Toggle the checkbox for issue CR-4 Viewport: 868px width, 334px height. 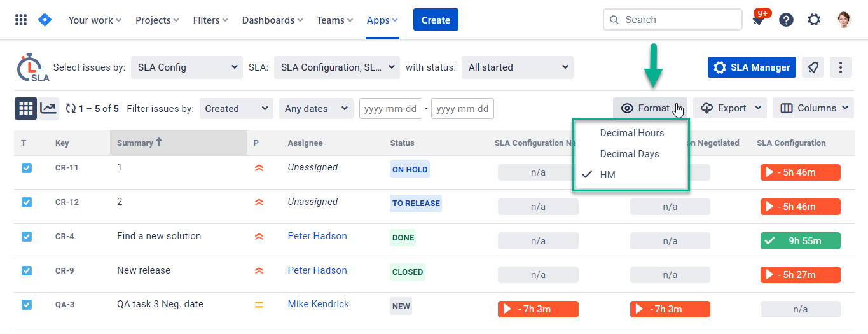pos(27,237)
